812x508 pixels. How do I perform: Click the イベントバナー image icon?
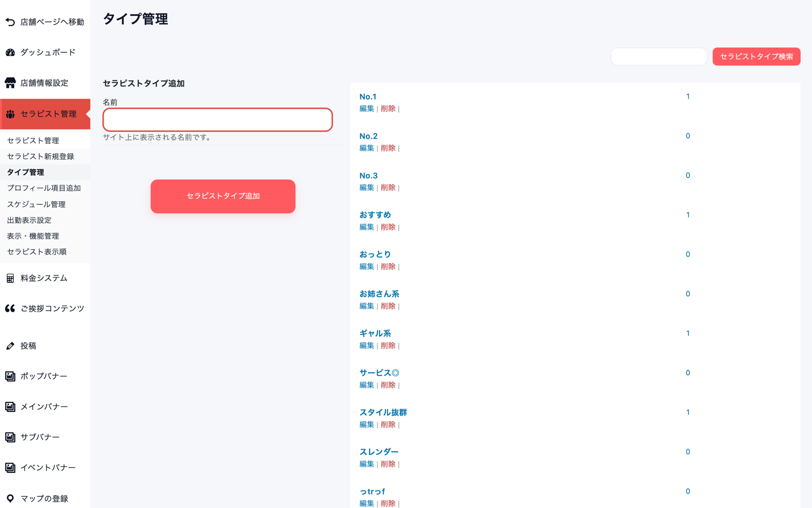[10, 468]
